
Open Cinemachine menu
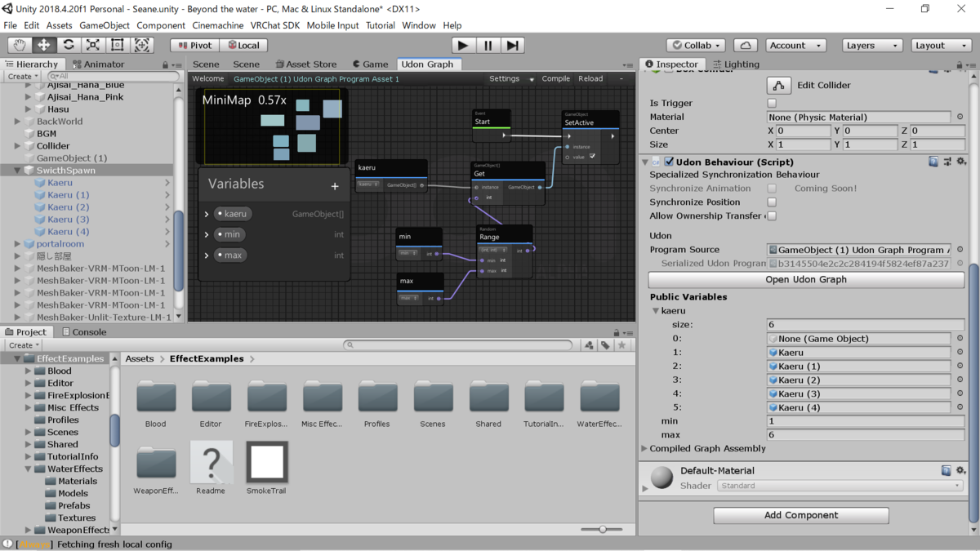(x=218, y=25)
